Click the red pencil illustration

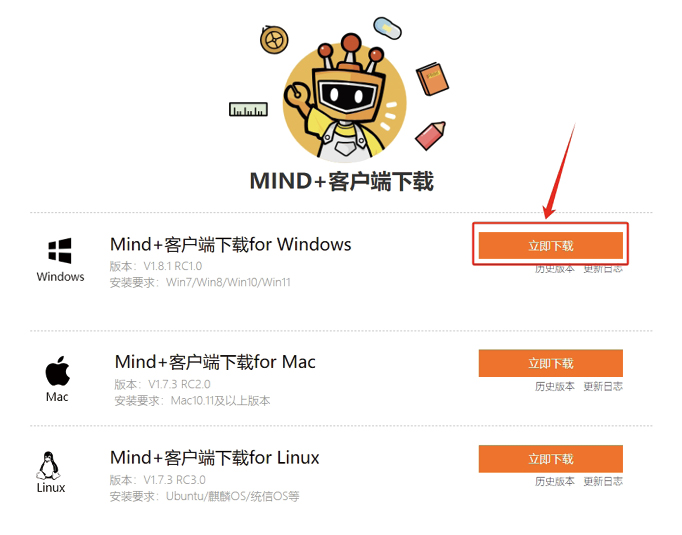[x=431, y=136]
